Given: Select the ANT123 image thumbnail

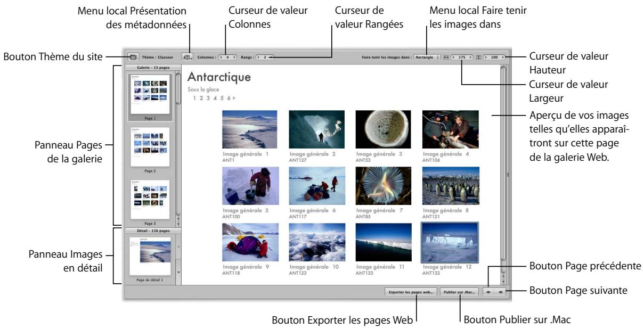Looking at the screenshot, I should click(x=317, y=242).
